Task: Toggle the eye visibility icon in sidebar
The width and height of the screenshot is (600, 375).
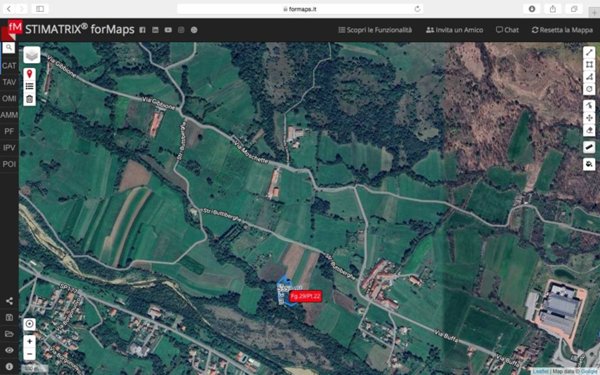Action: pyautogui.click(x=9, y=350)
